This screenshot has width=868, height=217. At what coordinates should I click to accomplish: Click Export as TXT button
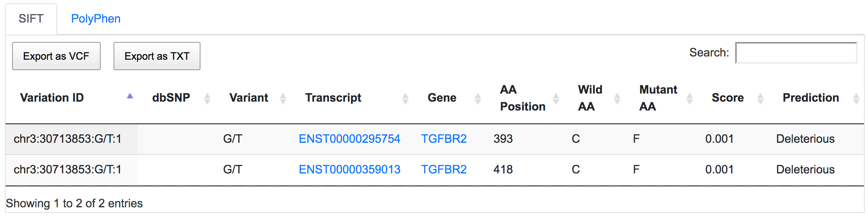[157, 56]
